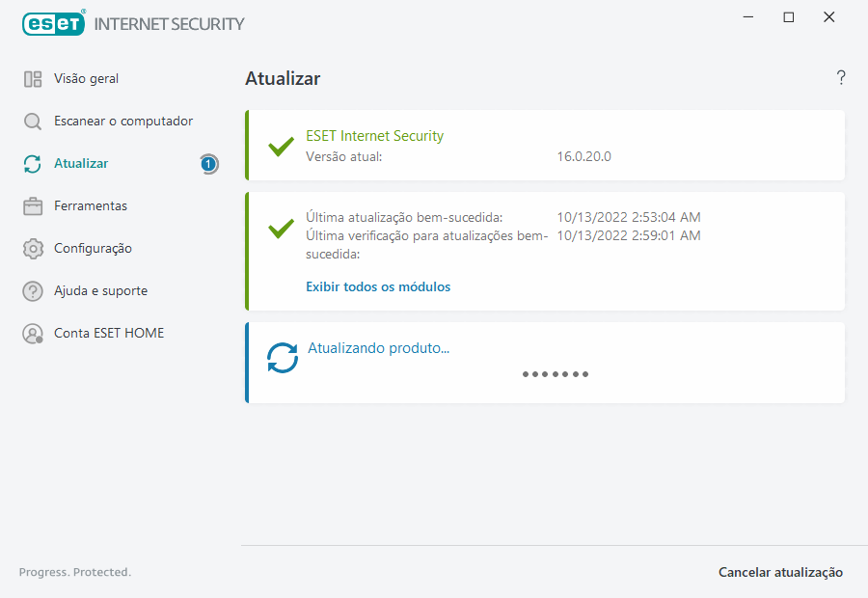Click the Visão geral dashboard icon
The width and height of the screenshot is (868, 598).
33,79
